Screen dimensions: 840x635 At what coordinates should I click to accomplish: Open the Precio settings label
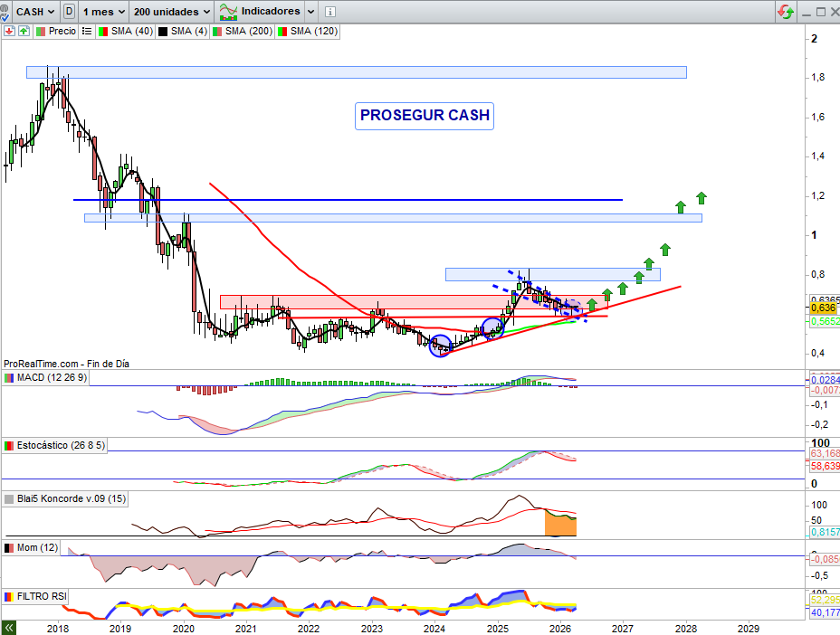pos(62,31)
